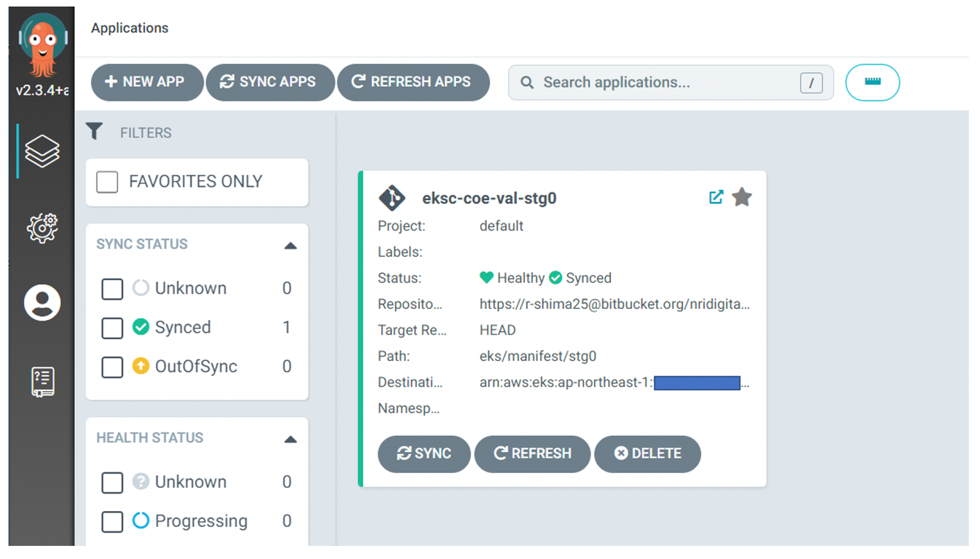
Task: Delete the eksc-coe-val-stg0 application
Action: pos(648,454)
